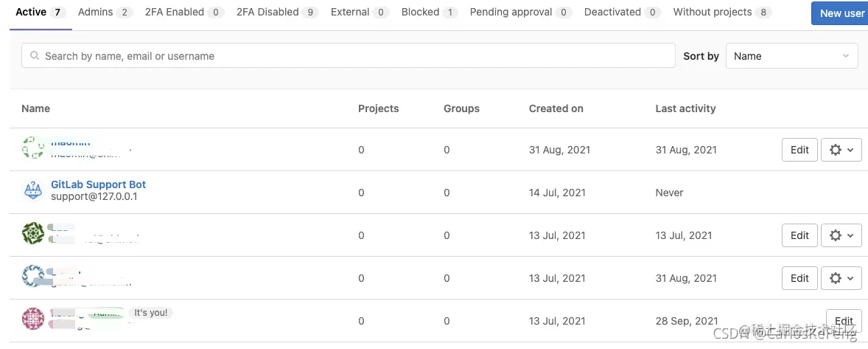Click the New user button
This screenshot has width=868, height=349.
point(841,13)
